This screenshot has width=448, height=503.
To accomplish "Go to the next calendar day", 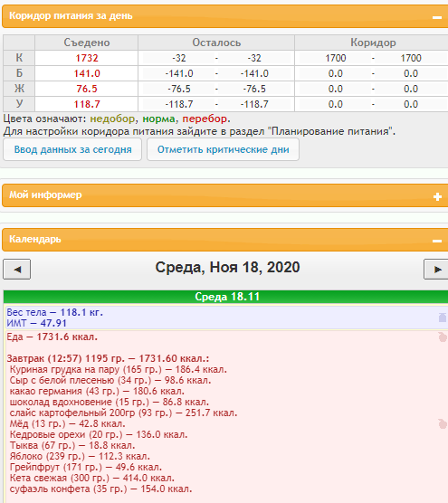I will tap(436, 270).
